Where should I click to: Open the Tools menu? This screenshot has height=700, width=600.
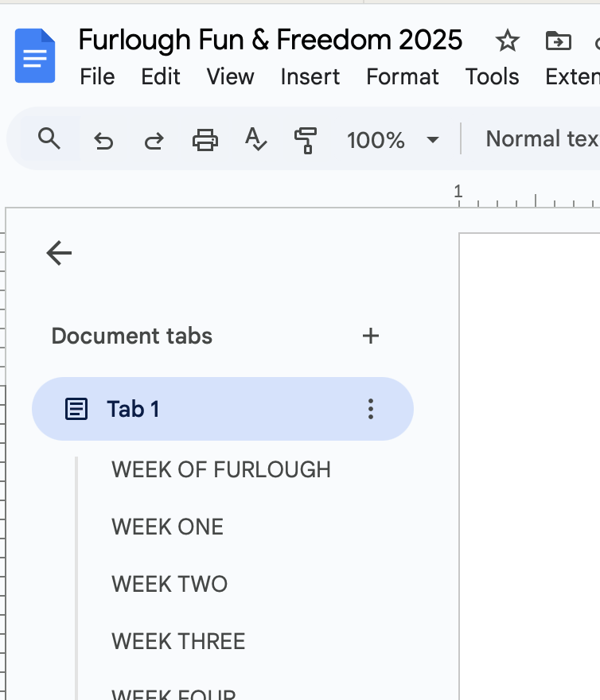(x=492, y=77)
